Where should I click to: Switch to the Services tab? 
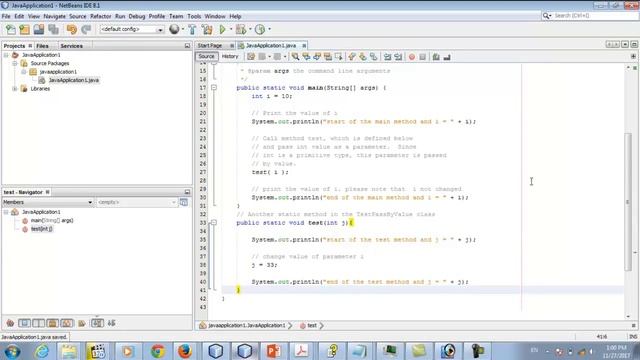point(71,46)
